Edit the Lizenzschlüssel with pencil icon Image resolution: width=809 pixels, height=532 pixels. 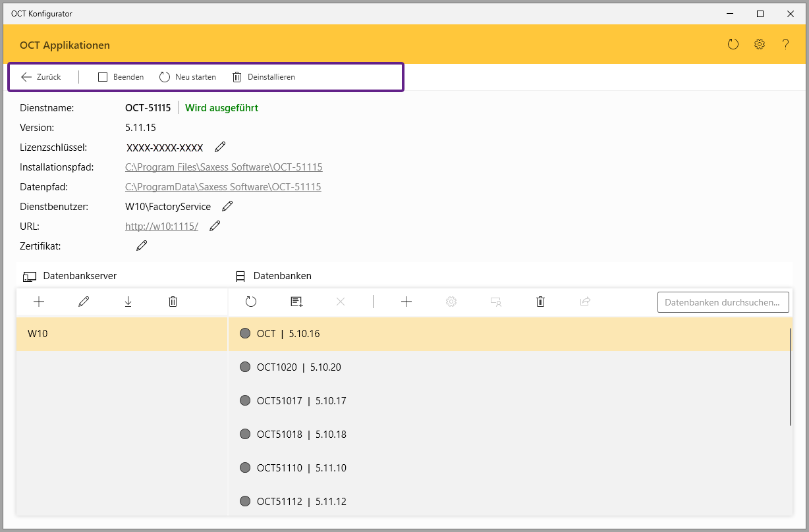pyautogui.click(x=220, y=147)
